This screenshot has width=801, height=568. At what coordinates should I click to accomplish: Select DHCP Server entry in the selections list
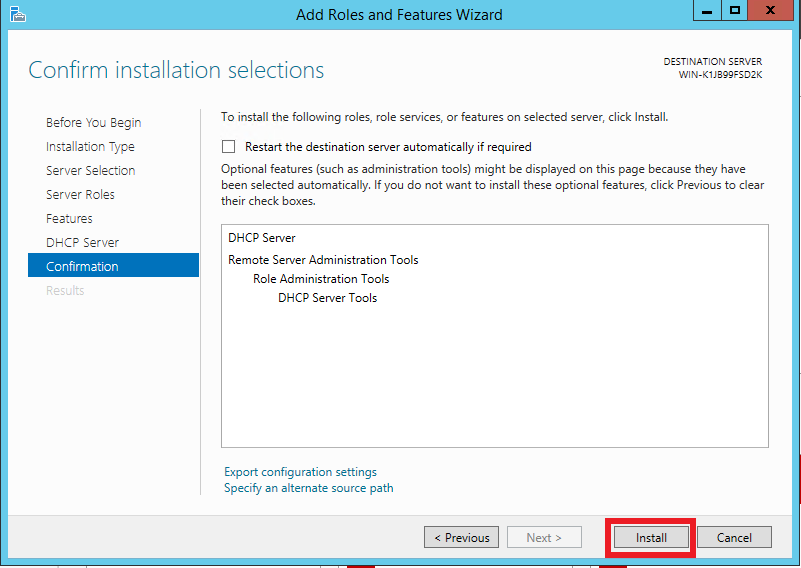tap(262, 238)
